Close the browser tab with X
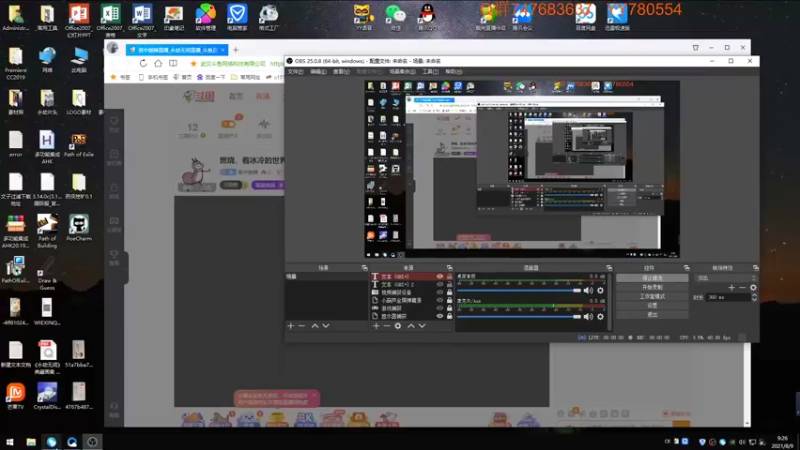 tap(223, 50)
